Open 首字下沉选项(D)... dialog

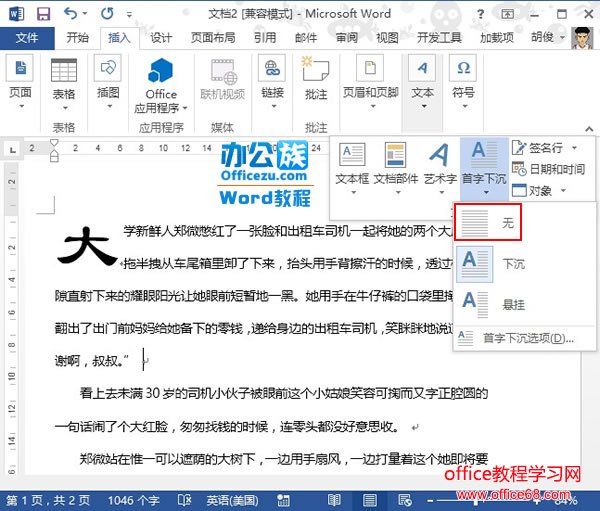pyautogui.click(x=525, y=338)
